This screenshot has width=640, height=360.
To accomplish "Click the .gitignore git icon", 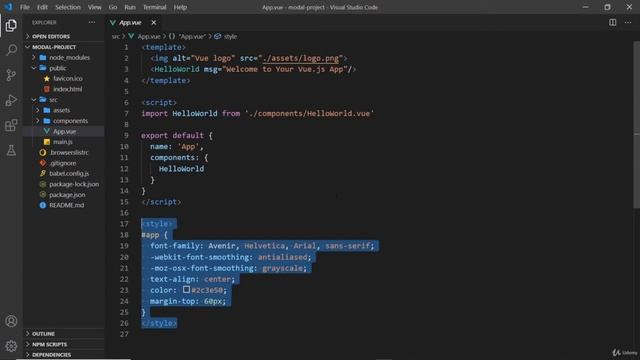I will (x=43, y=163).
